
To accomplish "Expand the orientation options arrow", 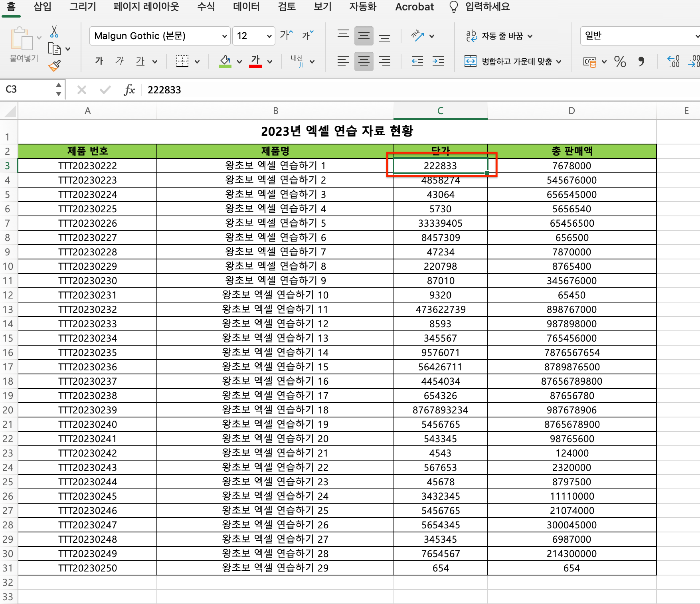I will 432,36.
